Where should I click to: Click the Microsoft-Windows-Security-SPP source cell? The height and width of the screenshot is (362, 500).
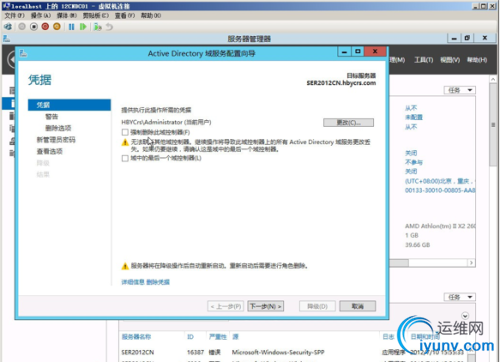(x=278, y=352)
